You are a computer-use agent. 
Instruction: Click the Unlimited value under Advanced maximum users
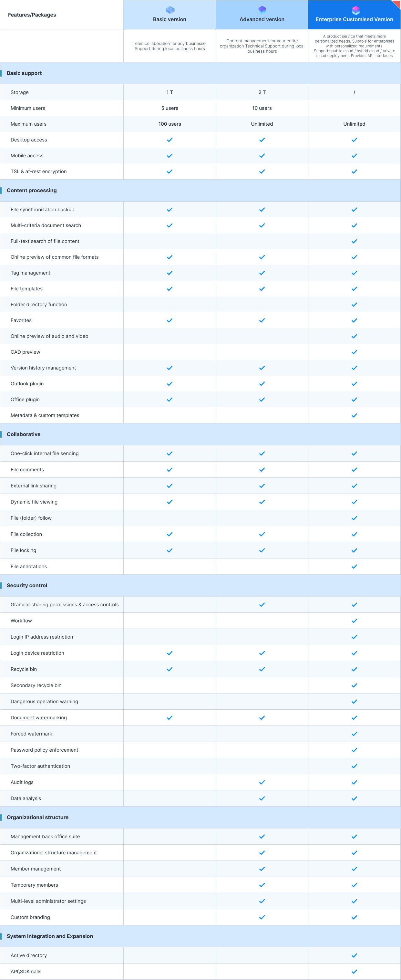262,124
